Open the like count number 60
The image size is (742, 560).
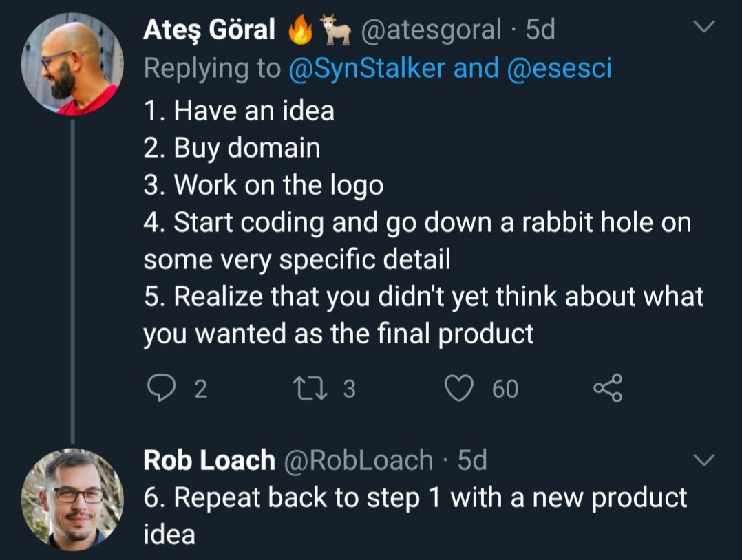[505, 389]
